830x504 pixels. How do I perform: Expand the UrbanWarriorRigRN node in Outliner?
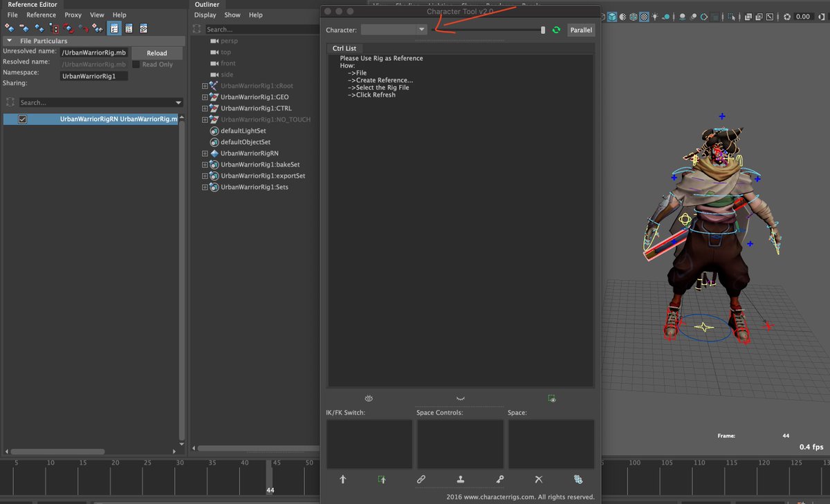(x=205, y=153)
